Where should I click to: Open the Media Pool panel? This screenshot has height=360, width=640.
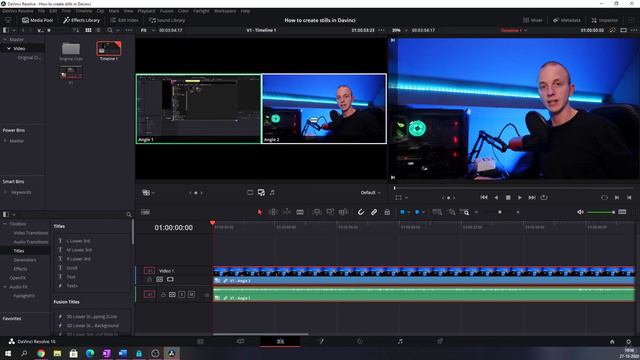pyautogui.click(x=37, y=20)
